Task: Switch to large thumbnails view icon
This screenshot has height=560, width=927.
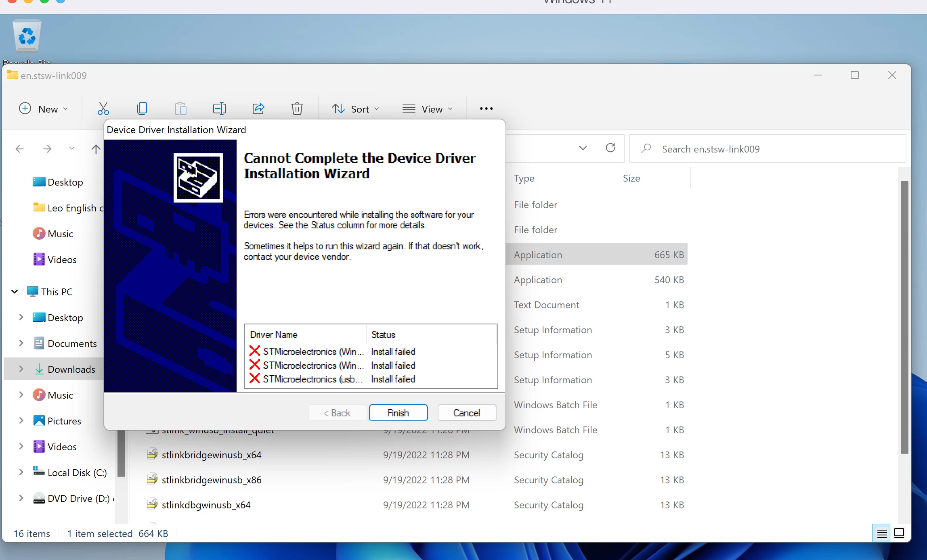Action: point(899,533)
